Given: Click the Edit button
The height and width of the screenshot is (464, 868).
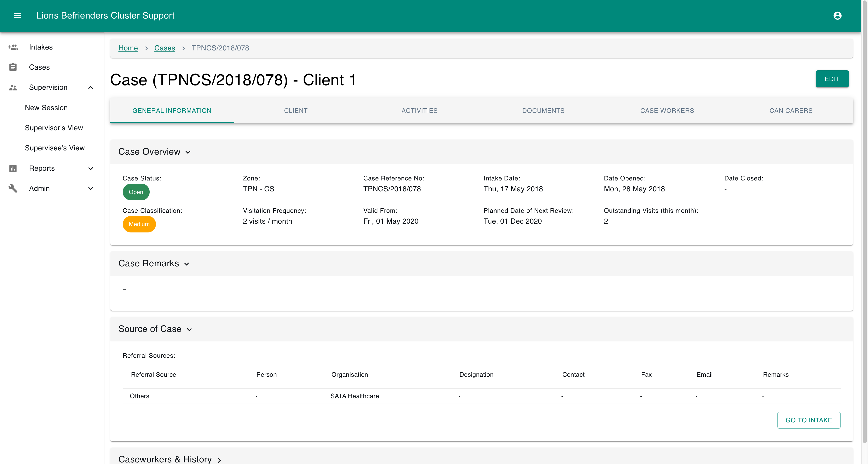Looking at the screenshot, I should 832,79.
